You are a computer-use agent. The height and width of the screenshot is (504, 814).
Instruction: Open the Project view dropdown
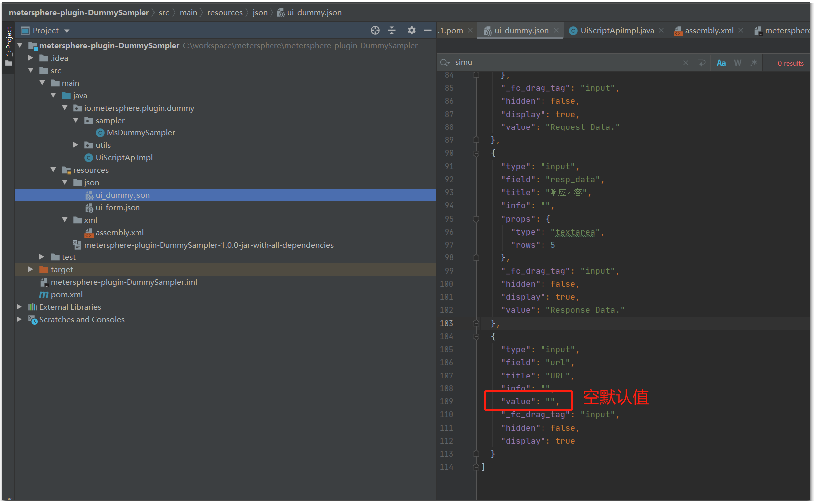point(67,31)
